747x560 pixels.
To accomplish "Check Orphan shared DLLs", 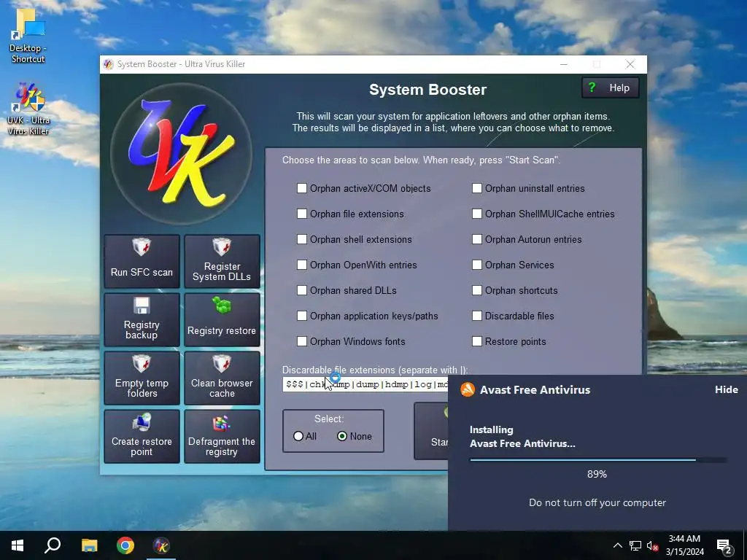I will [301, 290].
